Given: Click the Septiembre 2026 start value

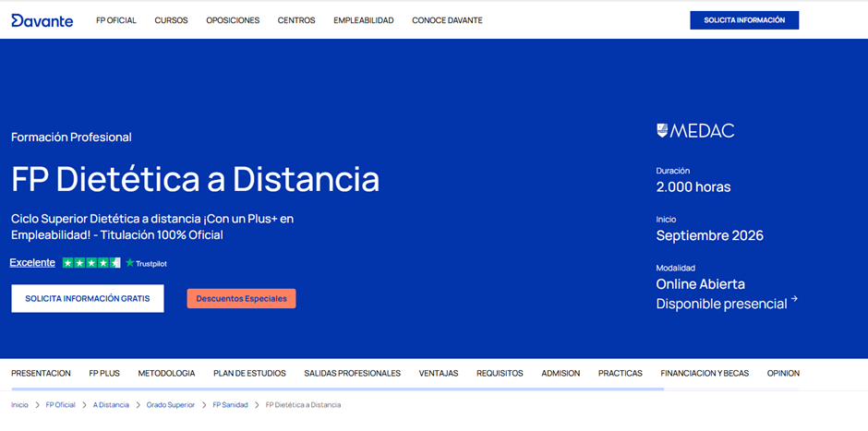Looking at the screenshot, I should coord(710,235).
